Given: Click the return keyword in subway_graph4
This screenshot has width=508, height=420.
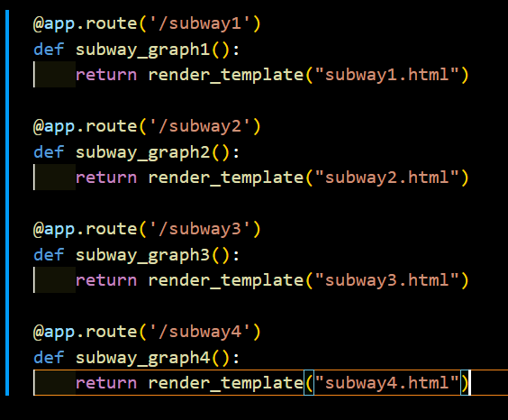Looking at the screenshot, I should pyautogui.click(x=106, y=383).
